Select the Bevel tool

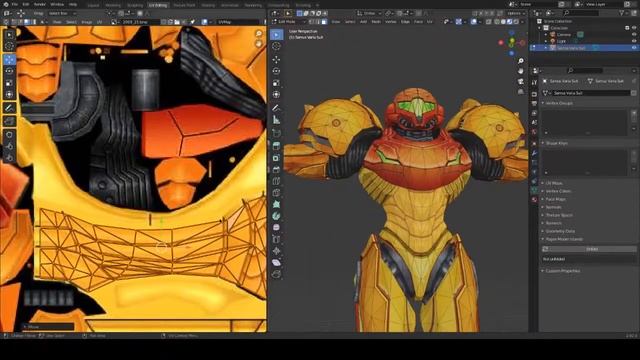click(276, 169)
